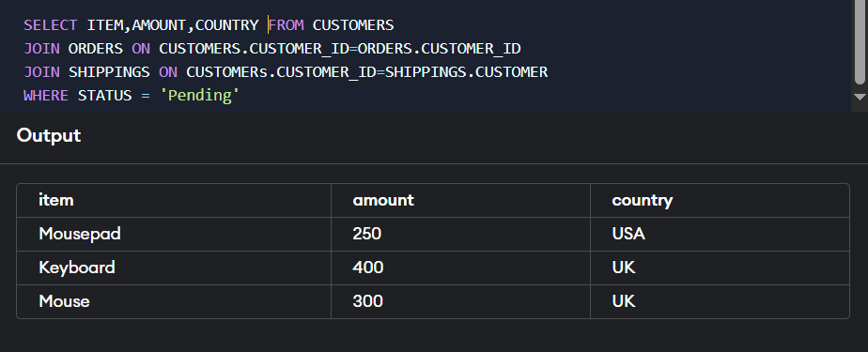Image resolution: width=868 pixels, height=352 pixels.
Task: Click the Keyboard cell
Action: pos(174,268)
